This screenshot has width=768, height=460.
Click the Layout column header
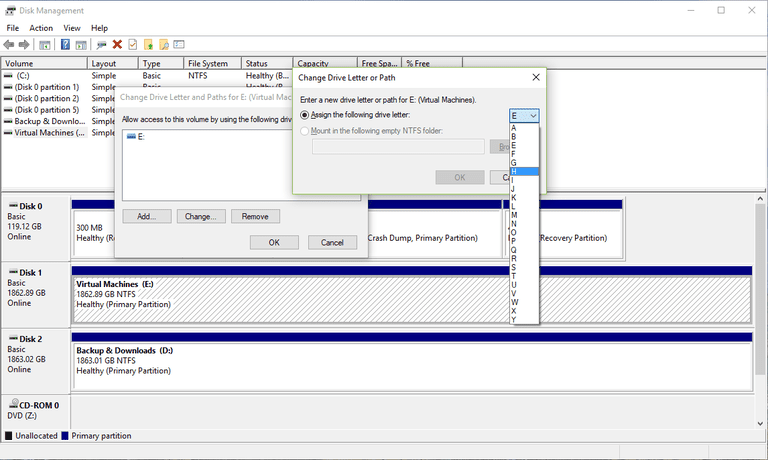113,63
